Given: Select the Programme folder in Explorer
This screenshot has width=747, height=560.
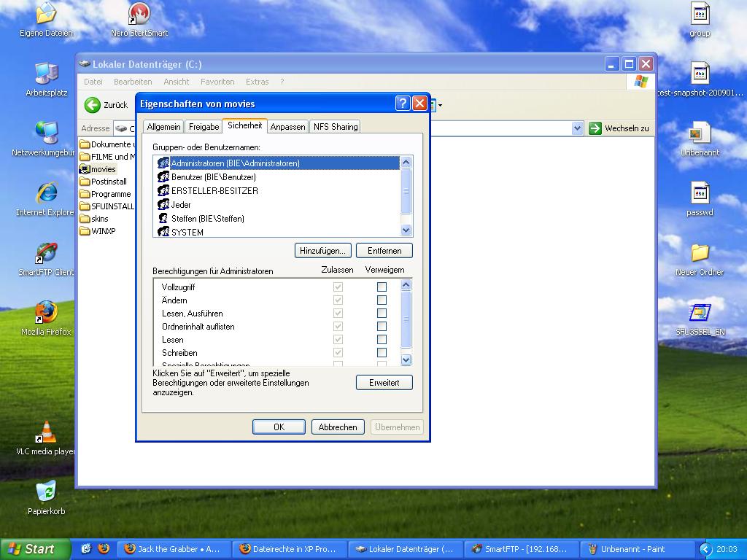Looking at the screenshot, I should (x=105, y=194).
